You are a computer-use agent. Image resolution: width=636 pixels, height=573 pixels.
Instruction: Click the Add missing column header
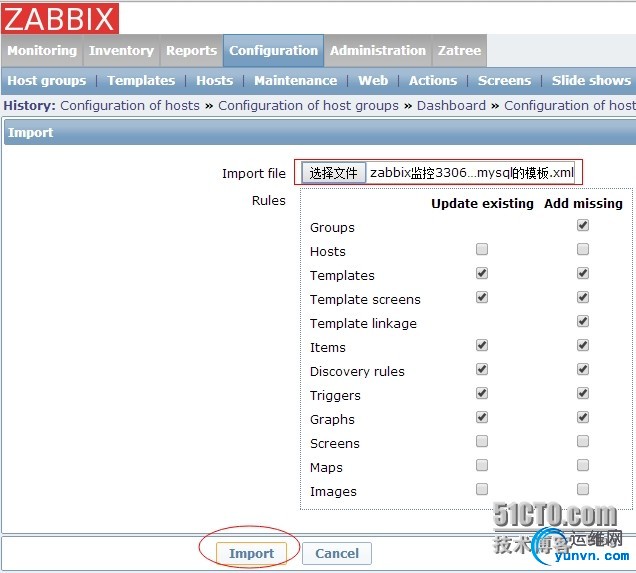coord(583,204)
